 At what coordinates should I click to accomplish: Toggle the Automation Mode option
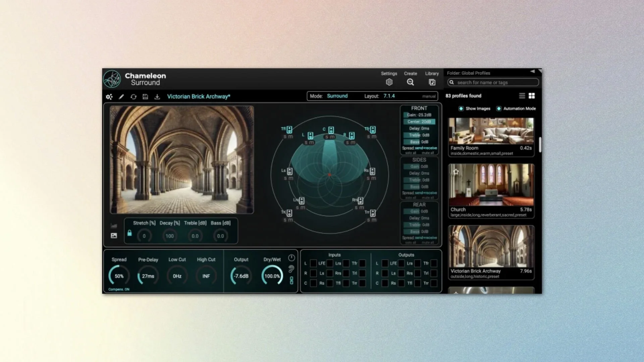(x=499, y=109)
